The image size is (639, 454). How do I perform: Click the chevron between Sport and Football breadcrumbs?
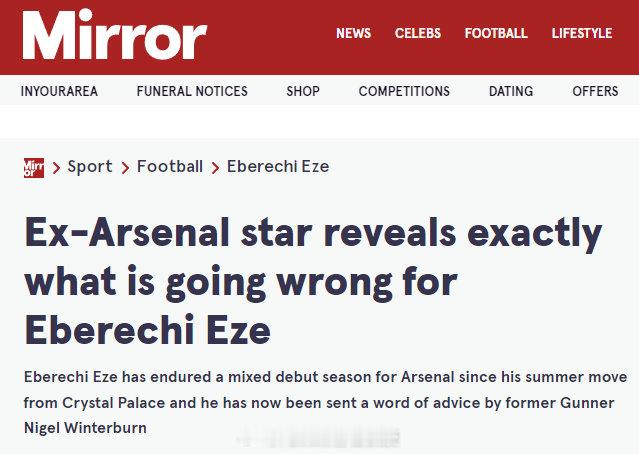125,168
